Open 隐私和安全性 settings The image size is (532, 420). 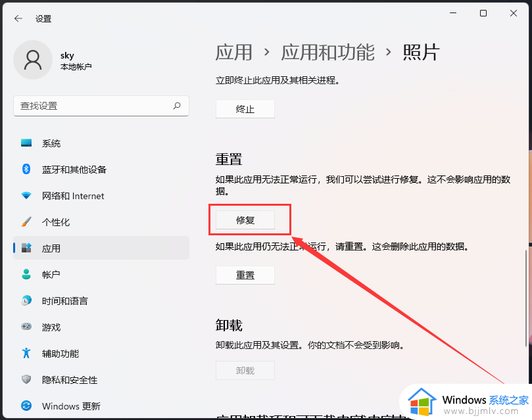coord(101,380)
